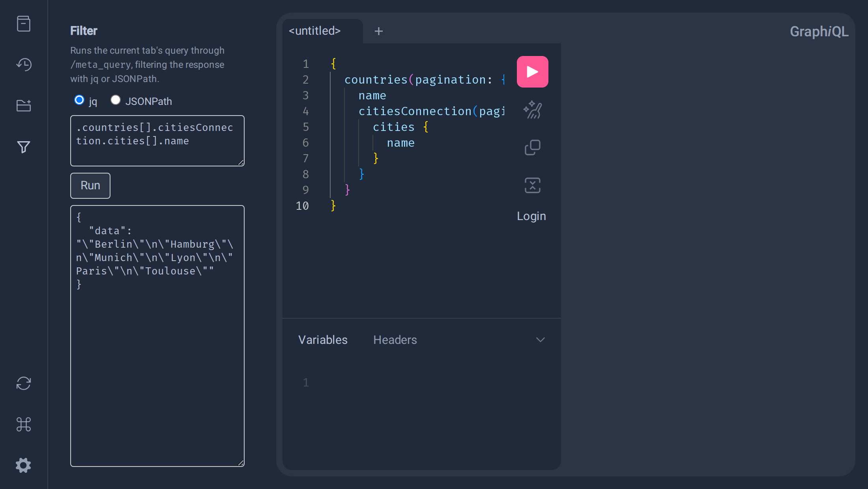Open the keyboard shortcuts dialog

24,424
